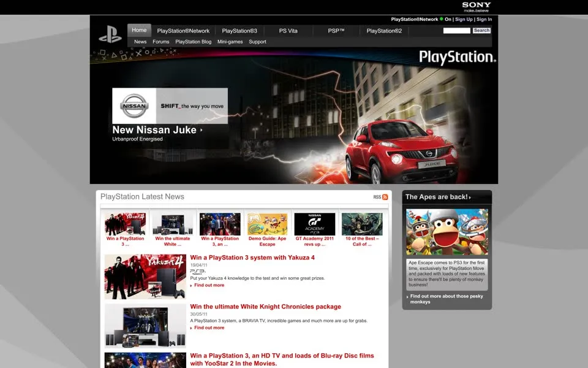Click 'Urbanproof Energised' banner subtitle
This screenshot has height=368, width=588.
138,139
